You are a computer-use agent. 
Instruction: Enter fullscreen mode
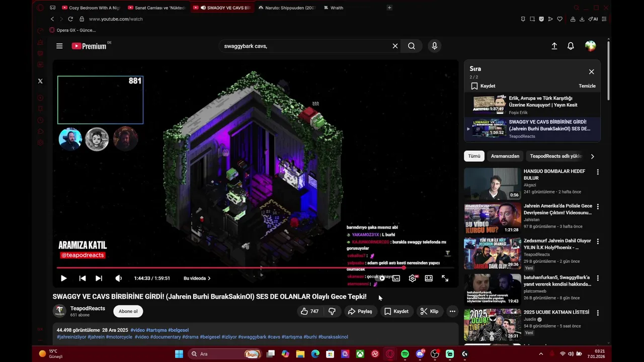pyautogui.click(x=445, y=278)
